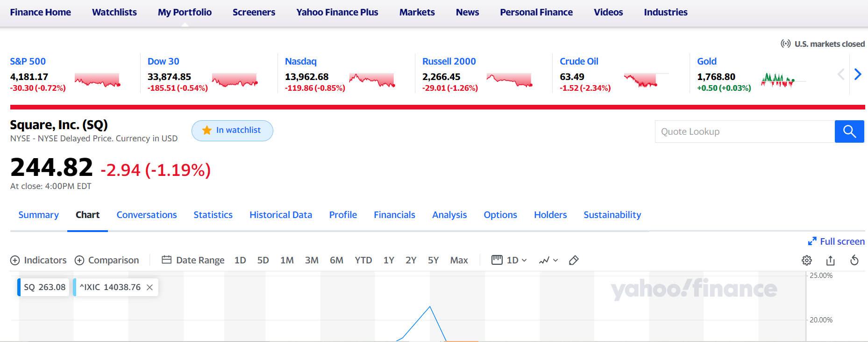Open the Statistics tab
868x342 pixels.
pyautogui.click(x=213, y=215)
